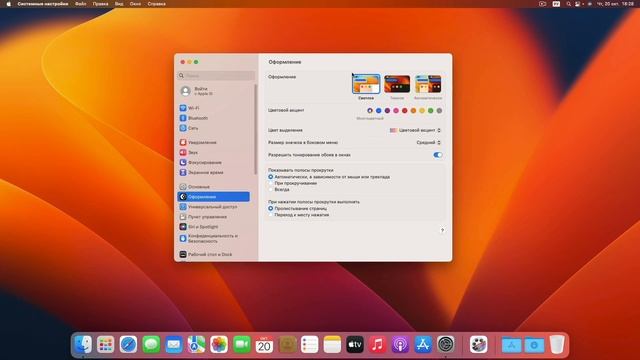Image resolution: width=640 pixels, height=360 pixels.
Task: Open the Правка menu
Action: 100,4
